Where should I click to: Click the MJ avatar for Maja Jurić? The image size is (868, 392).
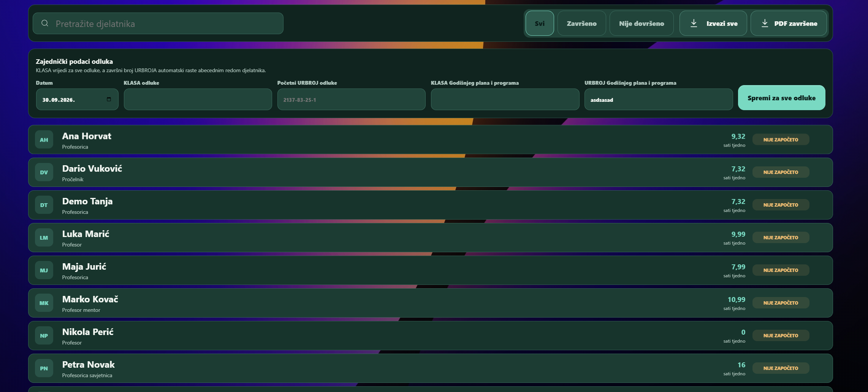click(x=44, y=270)
